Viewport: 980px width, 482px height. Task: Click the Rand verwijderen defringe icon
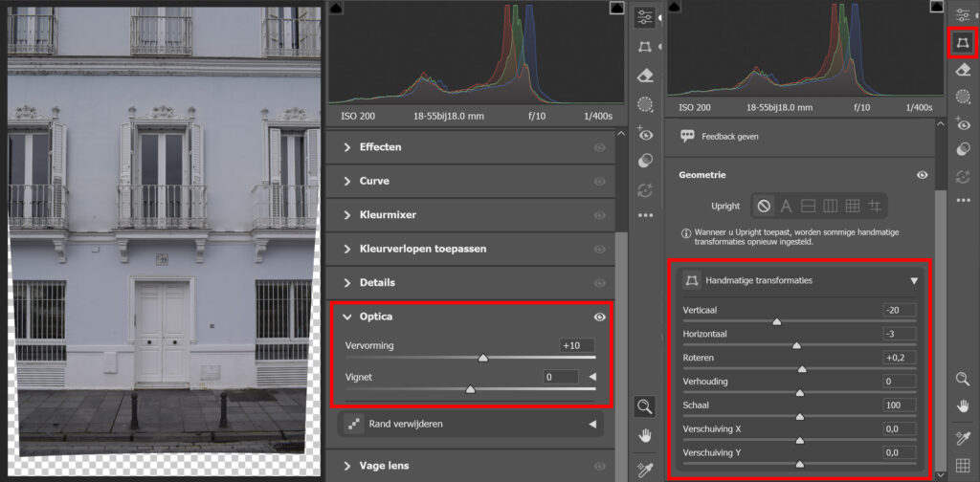tap(352, 424)
